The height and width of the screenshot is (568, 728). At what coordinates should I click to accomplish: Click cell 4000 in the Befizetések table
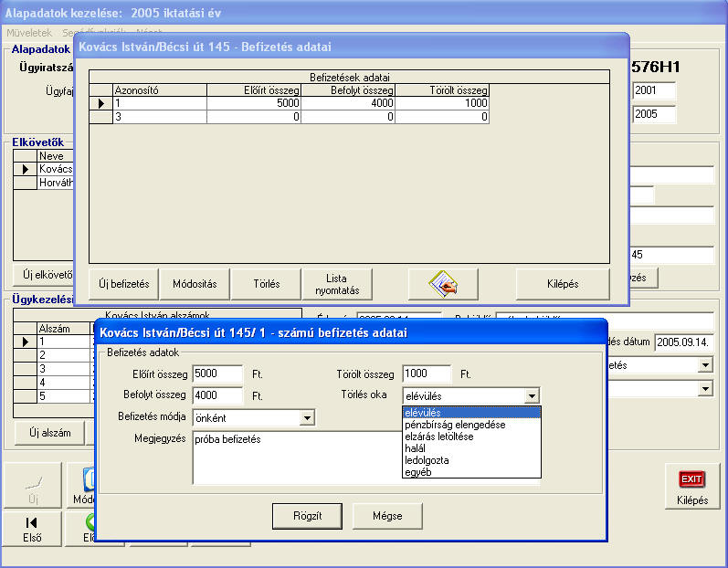point(348,103)
